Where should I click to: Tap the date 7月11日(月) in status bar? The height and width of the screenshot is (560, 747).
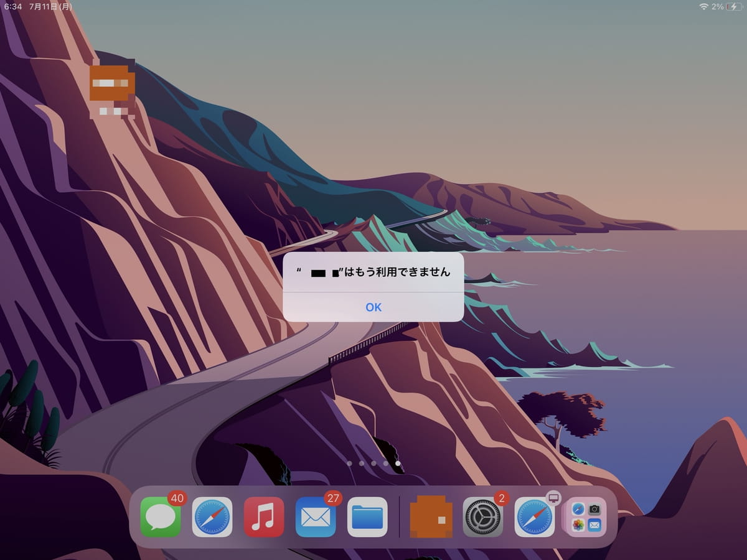(x=50, y=6)
